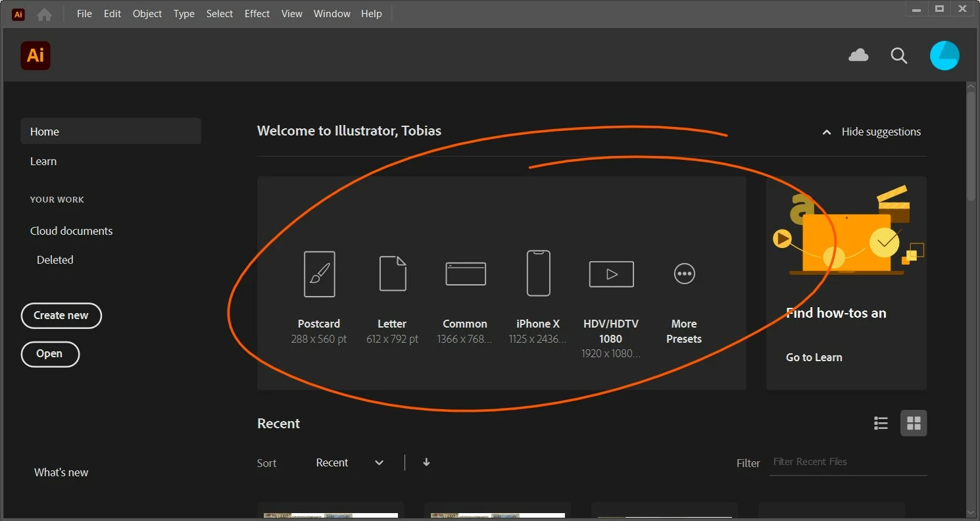Click the Home icon in the title bar

point(44,14)
